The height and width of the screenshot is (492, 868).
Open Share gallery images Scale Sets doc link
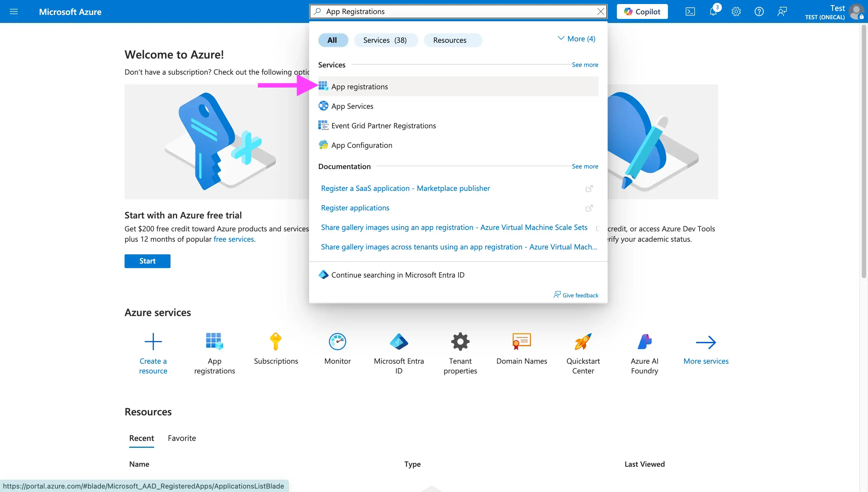[454, 227]
